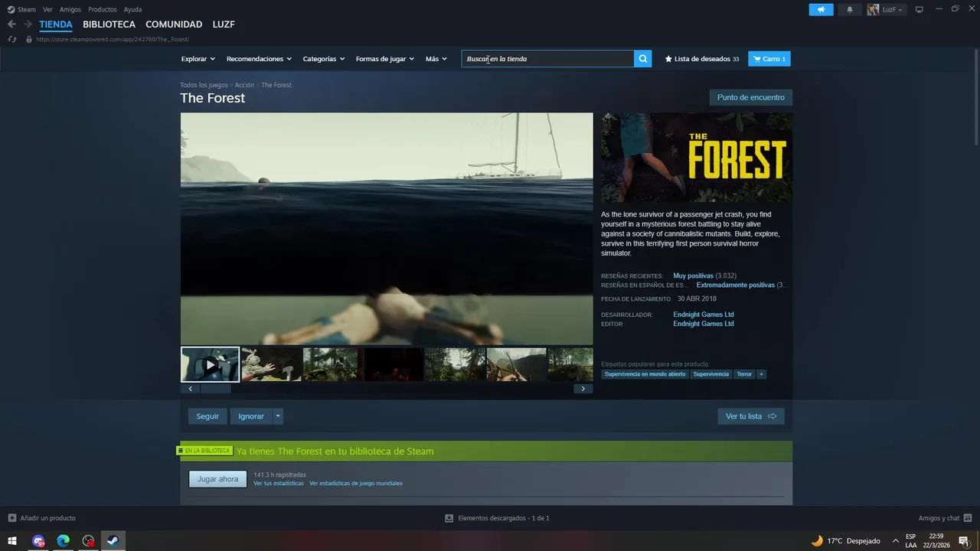
Task: Click The Forest breadcrumb link
Action: 276,85
